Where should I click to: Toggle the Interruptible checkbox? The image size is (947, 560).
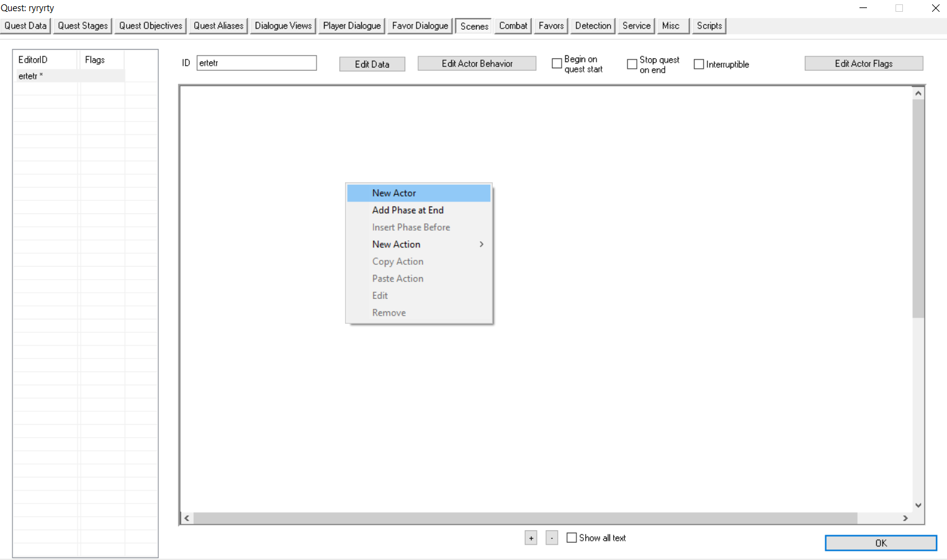(699, 64)
